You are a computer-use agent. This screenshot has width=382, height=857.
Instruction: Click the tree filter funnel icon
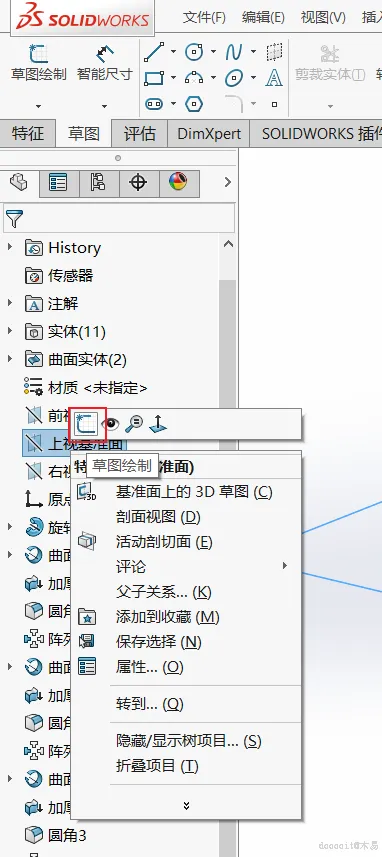click(14, 219)
